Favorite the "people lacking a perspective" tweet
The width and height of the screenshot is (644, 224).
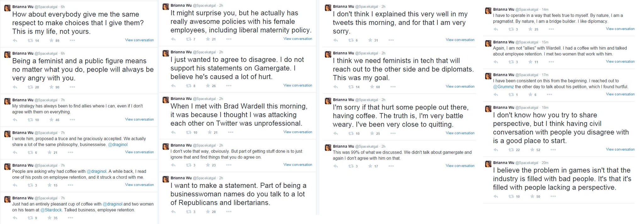click(532, 196)
